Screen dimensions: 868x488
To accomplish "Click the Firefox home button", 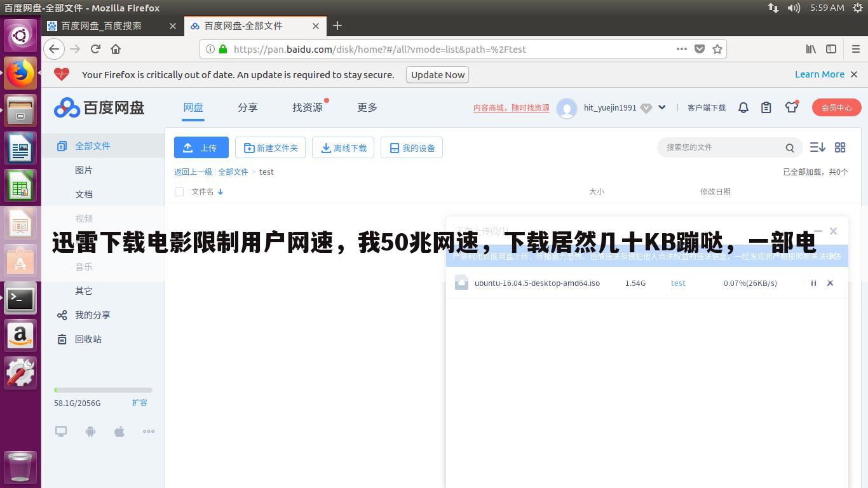I will [x=116, y=49].
